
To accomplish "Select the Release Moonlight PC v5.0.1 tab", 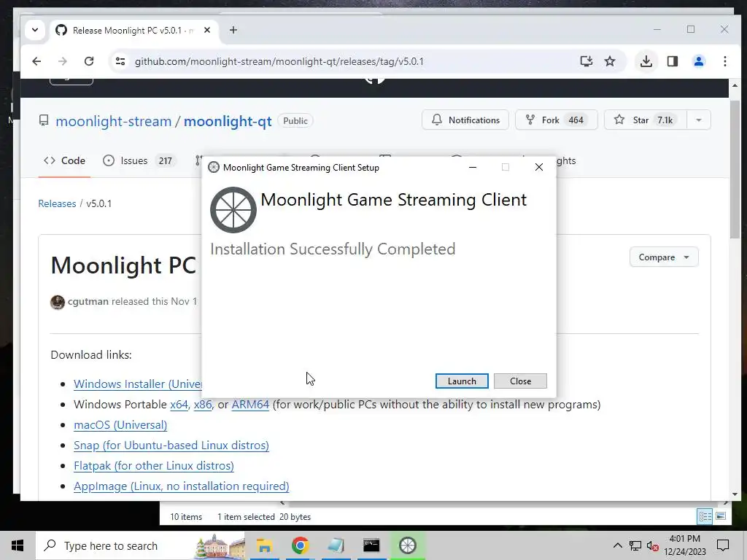I will [x=133, y=30].
